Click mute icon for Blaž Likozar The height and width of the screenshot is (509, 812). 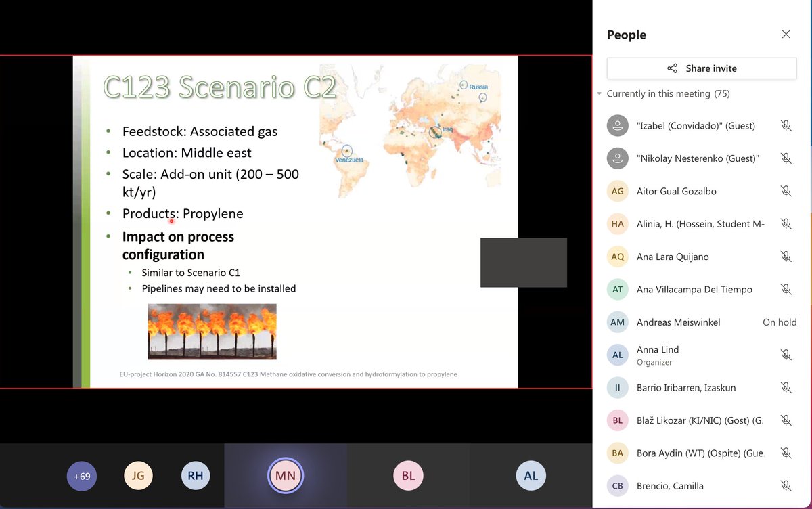pos(786,420)
